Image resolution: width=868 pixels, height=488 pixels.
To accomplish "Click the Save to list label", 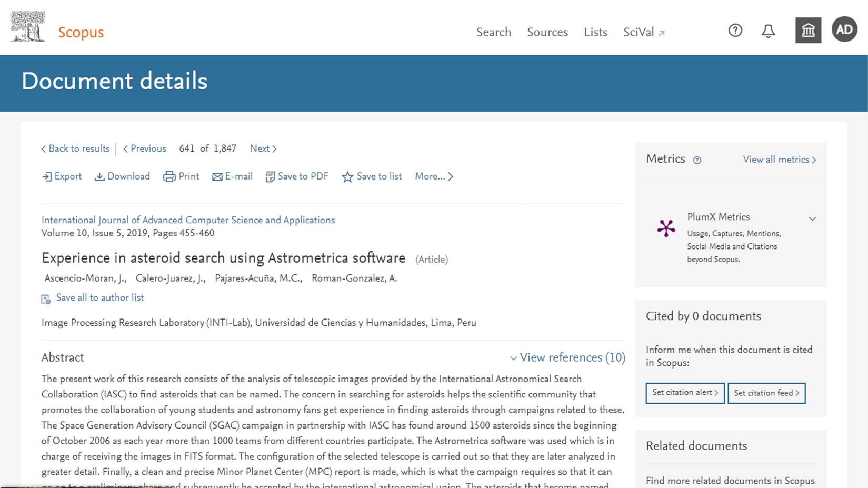I will (x=379, y=176).
